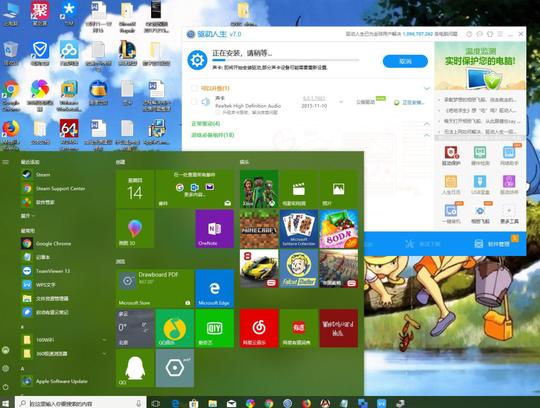Expand the 360 browser folder in Start menu

click(x=104, y=354)
